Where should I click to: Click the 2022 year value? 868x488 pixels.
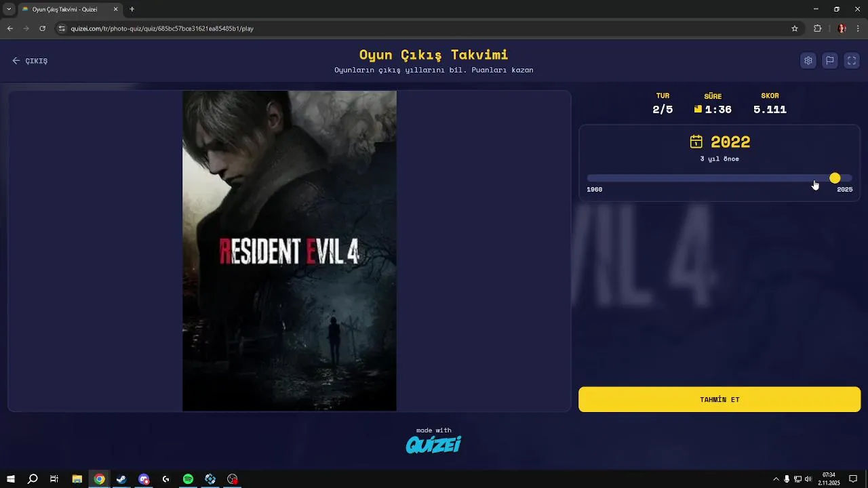pos(730,142)
